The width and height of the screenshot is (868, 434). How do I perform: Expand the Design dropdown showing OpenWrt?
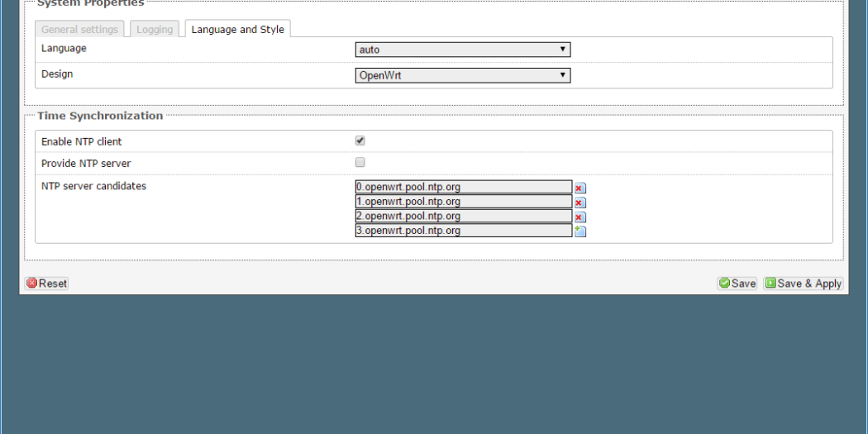(462, 75)
